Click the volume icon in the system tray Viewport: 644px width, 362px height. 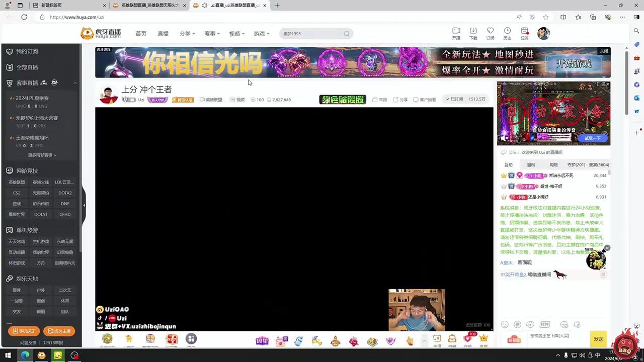[x=582, y=355]
